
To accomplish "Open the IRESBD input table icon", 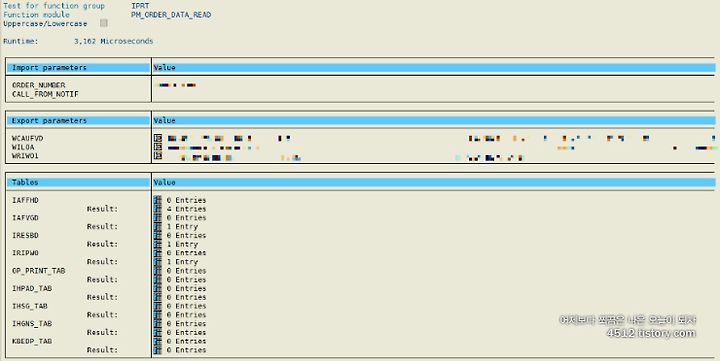I will point(158,235).
